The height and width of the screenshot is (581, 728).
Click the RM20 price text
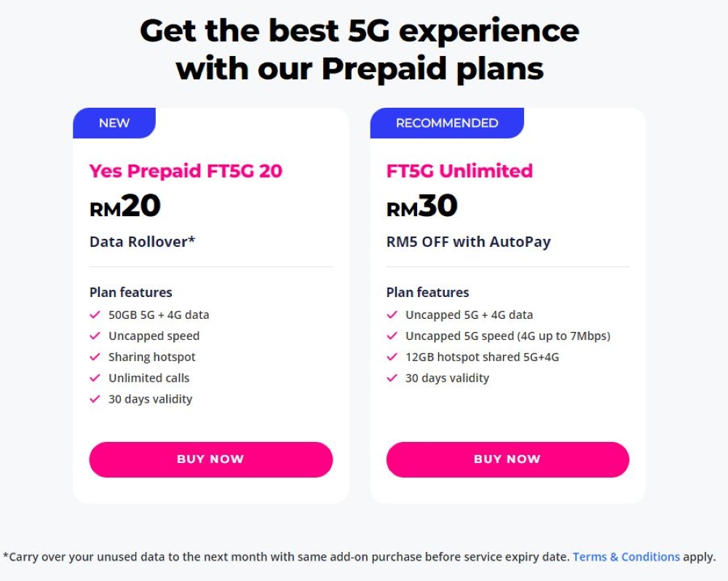pyautogui.click(x=125, y=206)
